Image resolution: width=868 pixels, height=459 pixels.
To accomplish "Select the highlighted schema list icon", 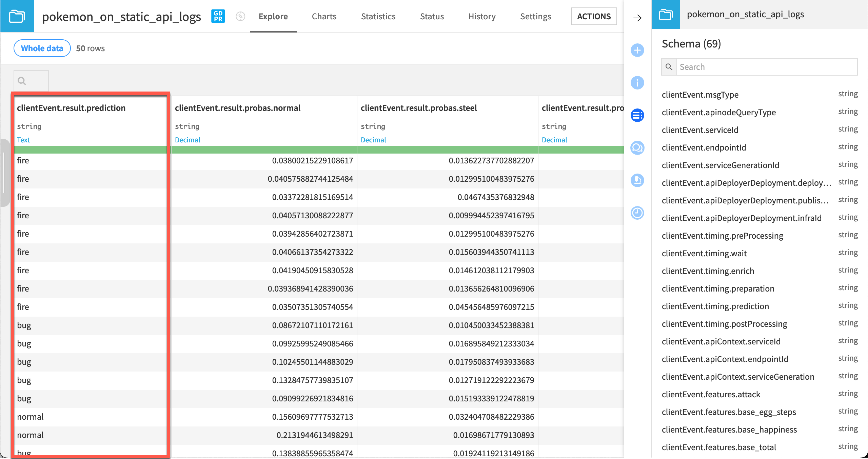I will point(637,115).
